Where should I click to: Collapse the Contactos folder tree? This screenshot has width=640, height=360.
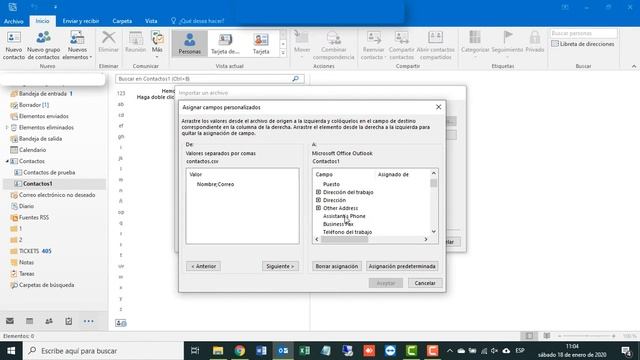pos(7,161)
